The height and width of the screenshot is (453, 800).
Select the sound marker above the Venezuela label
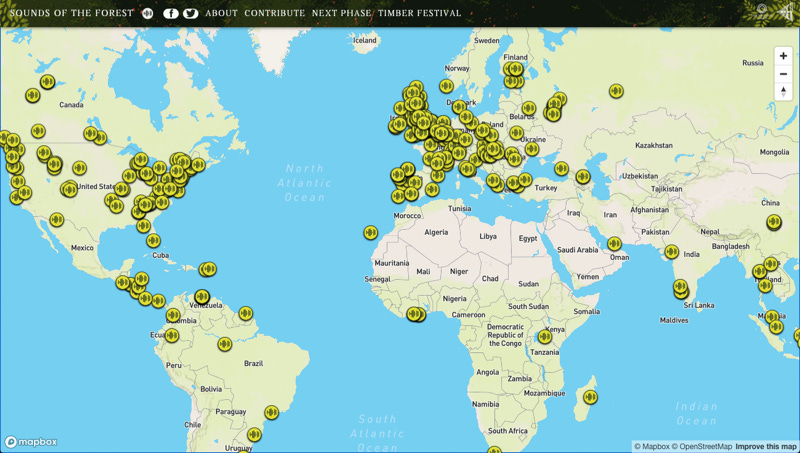click(202, 296)
